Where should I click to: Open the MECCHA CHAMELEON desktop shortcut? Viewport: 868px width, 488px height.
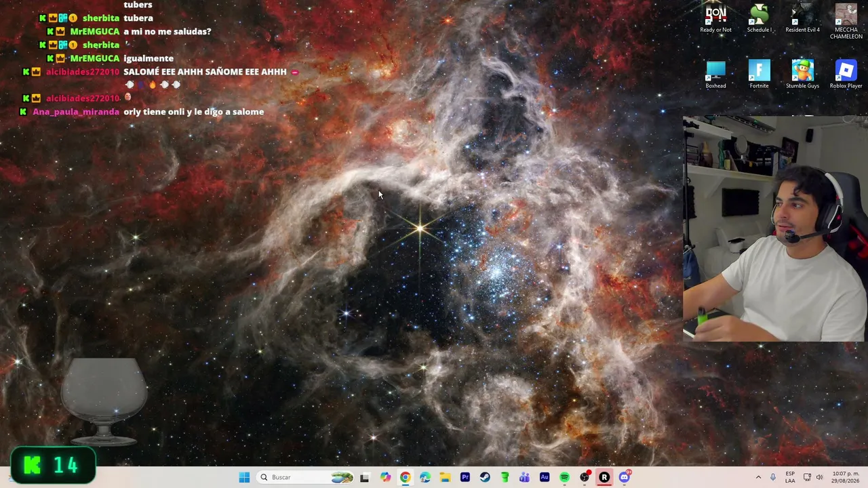tap(846, 22)
